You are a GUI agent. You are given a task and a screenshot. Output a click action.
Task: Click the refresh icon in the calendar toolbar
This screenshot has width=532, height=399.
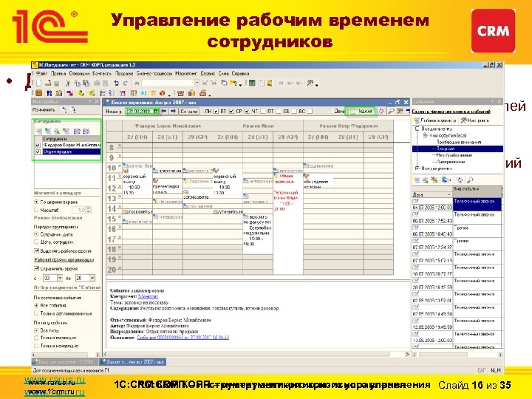(x=381, y=111)
